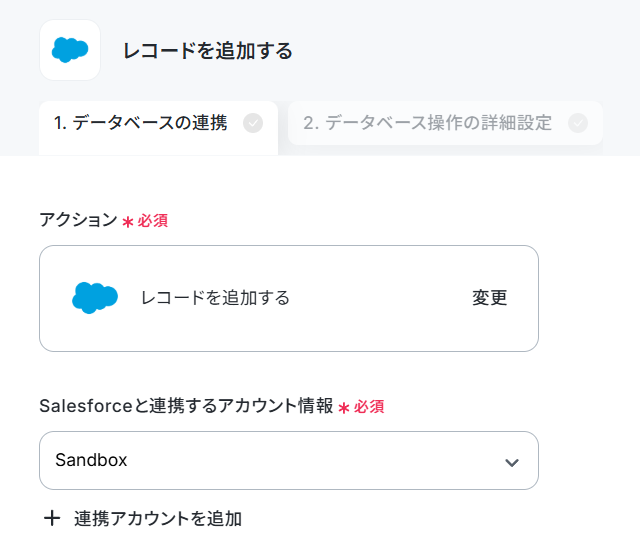Click the Sandbox value text
The height and width of the screenshot is (555, 640).
tap(91, 460)
